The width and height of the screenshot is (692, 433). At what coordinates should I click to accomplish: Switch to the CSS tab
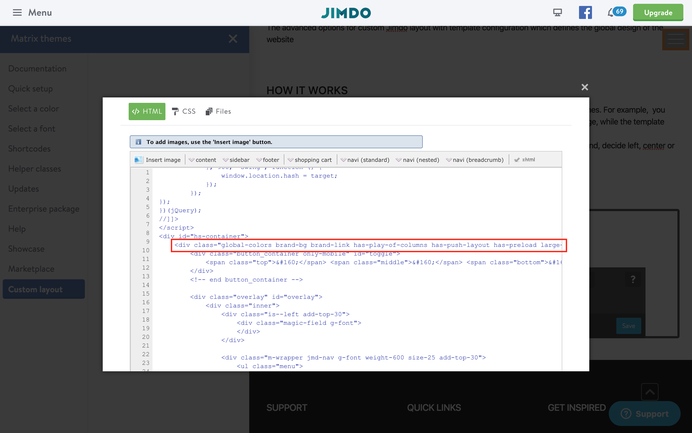tap(184, 111)
